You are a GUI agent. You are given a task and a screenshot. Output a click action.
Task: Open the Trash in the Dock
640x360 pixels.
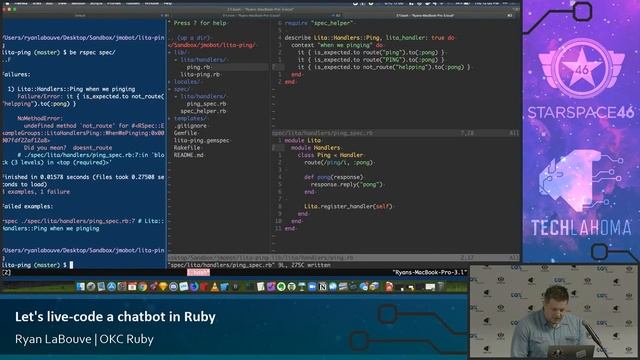coord(440,287)
